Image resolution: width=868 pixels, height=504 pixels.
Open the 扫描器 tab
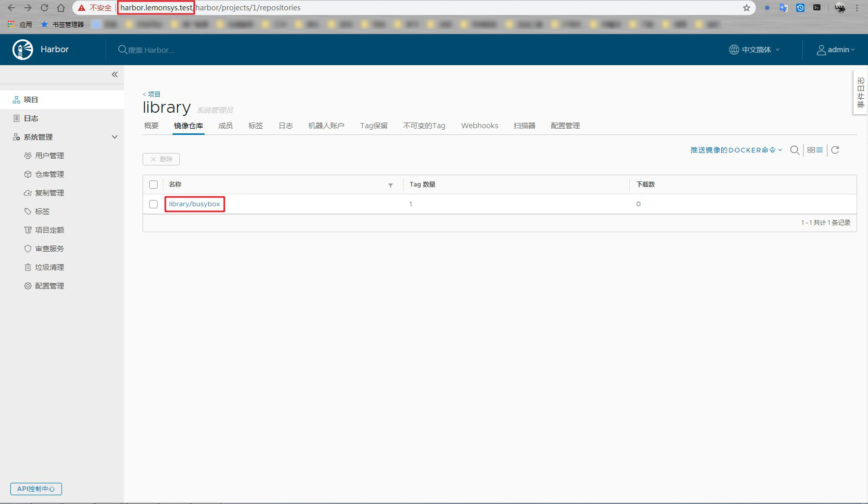524,126
